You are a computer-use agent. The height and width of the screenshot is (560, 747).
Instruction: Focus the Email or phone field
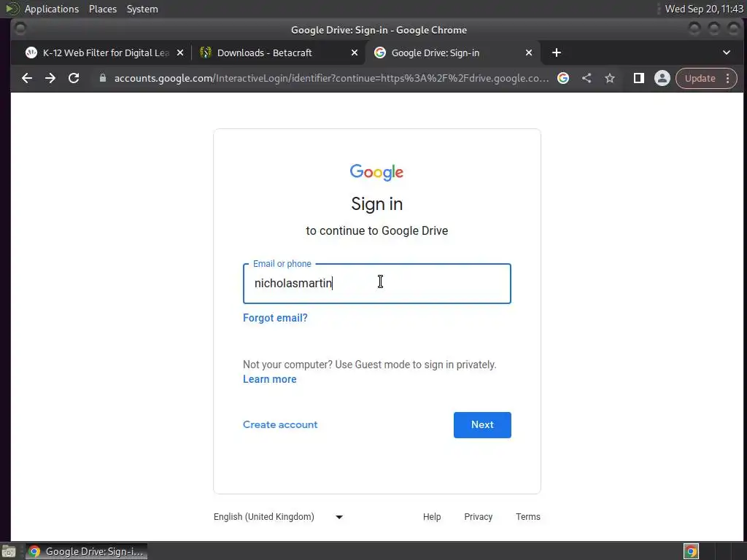pos(377,284)
